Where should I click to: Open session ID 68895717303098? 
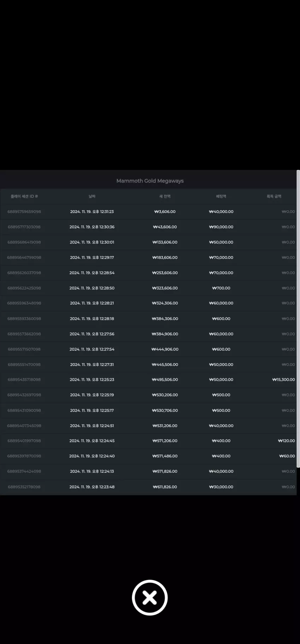[x=24, y=227]
